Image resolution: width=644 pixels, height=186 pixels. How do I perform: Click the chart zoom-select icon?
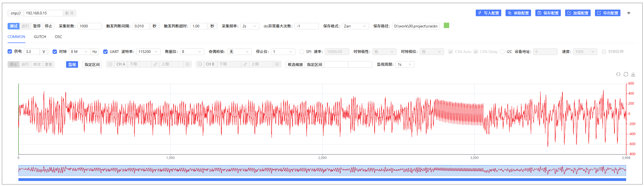click(x=618, y=74)
